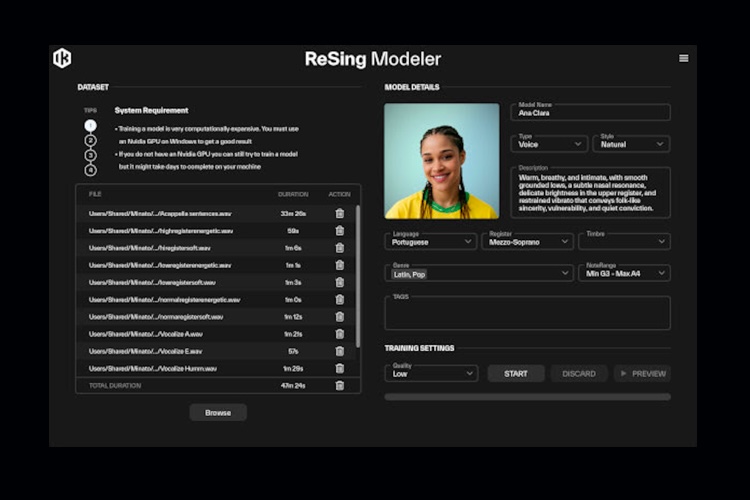This screenshot has width=750, height=500.
Task: Select the Vocalize Humm.wav file name
Action: (153, 368)
